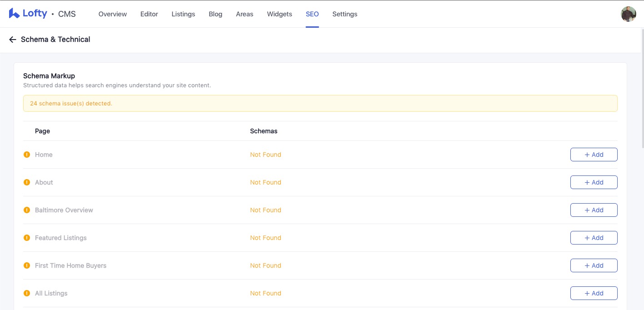Add schema for All Listings page

pos(594,293)
